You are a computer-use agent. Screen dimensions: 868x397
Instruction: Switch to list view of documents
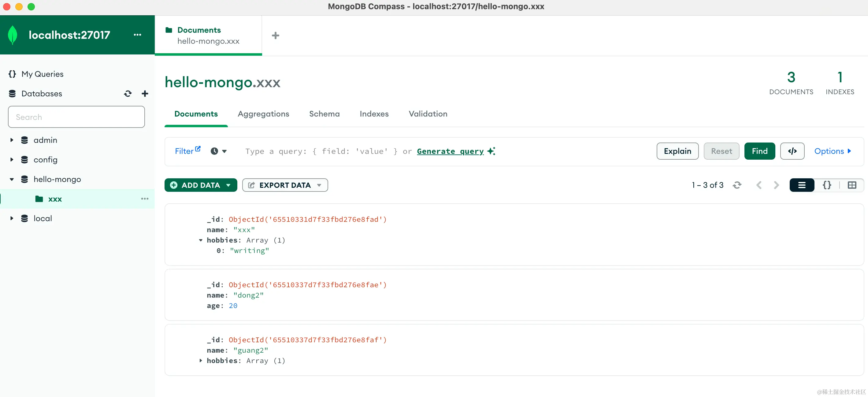(802, 185)
